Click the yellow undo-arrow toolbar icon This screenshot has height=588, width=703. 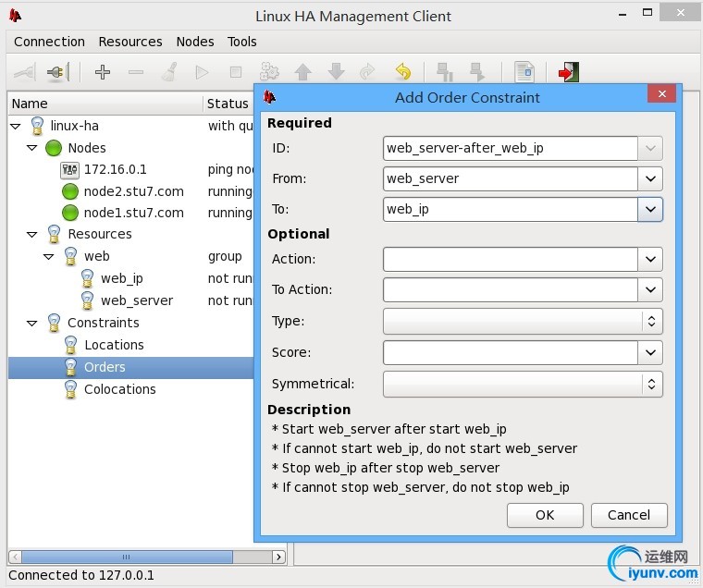click(x=403, y=72)
